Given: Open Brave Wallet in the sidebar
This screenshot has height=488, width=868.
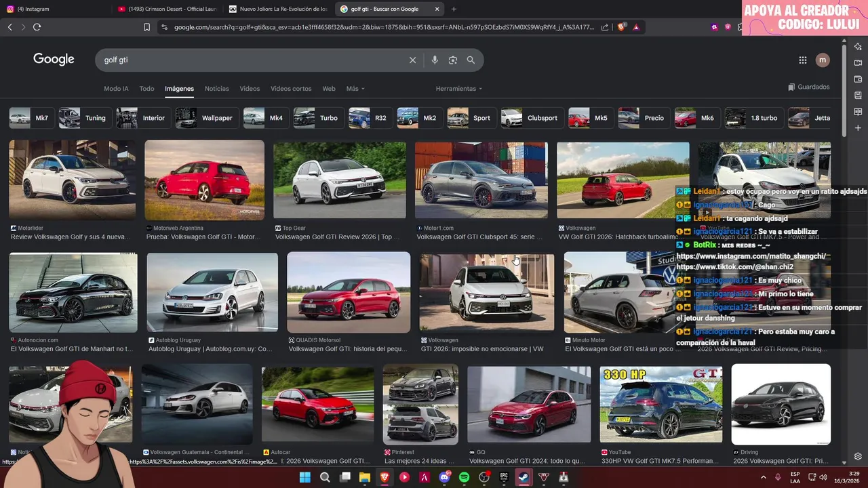Looking at the screenshot, I should 858,79.
